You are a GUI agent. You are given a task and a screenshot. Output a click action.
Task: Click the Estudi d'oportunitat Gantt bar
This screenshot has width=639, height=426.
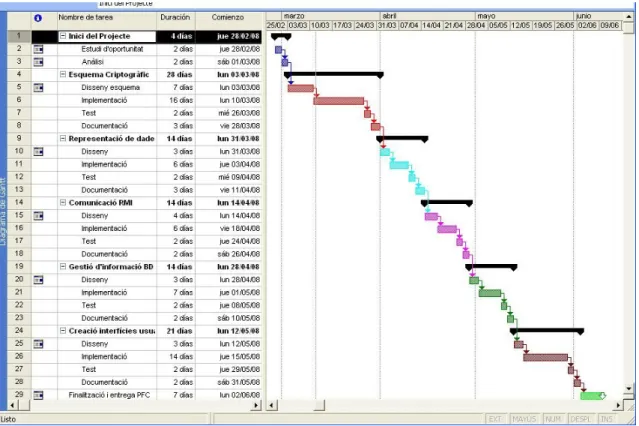278,50
